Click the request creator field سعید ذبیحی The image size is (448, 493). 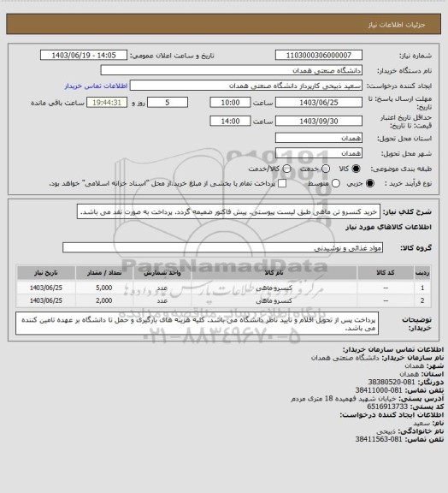[246, 86]
